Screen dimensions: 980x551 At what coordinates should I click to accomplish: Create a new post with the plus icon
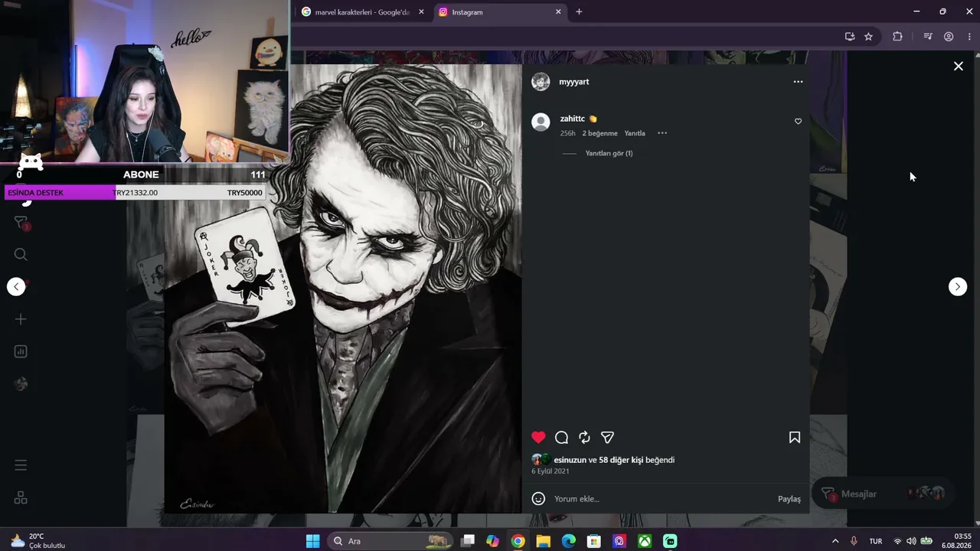click(21, 319)
